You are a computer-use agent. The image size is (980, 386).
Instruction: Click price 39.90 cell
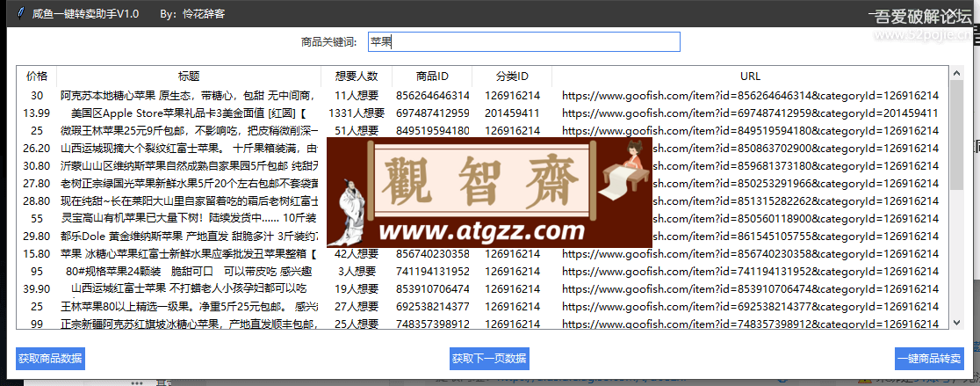click(x=36, y=288)
